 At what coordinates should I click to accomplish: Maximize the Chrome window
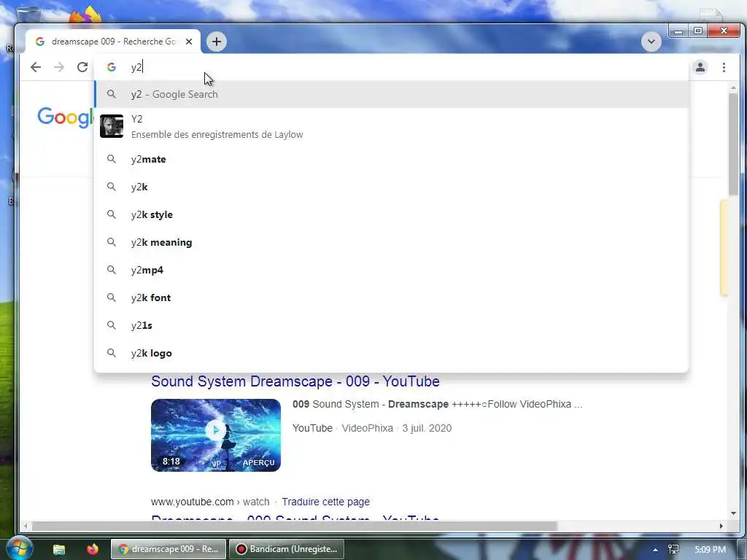click(x=698, y=31)
